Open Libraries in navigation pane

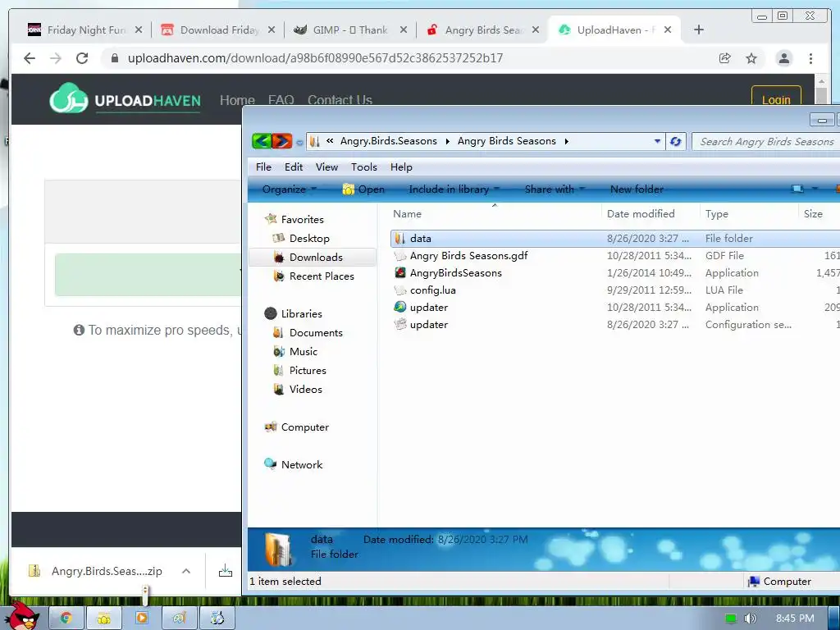[x=301, y=314]
